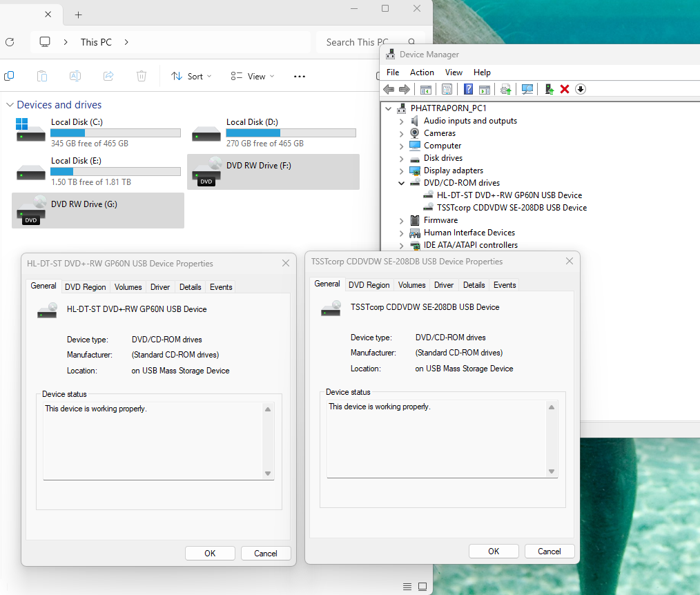Click the Back arrow in Device Manager
The image size is (700, 595).
tap(389, 89)
